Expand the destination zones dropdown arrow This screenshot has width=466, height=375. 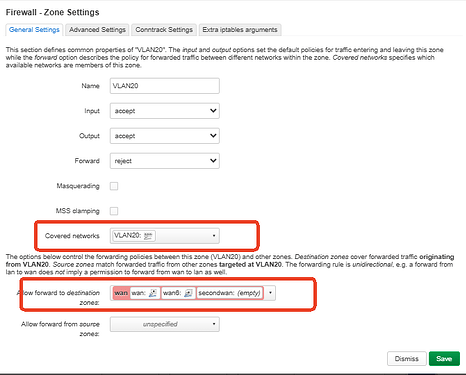tap(270, 293)
